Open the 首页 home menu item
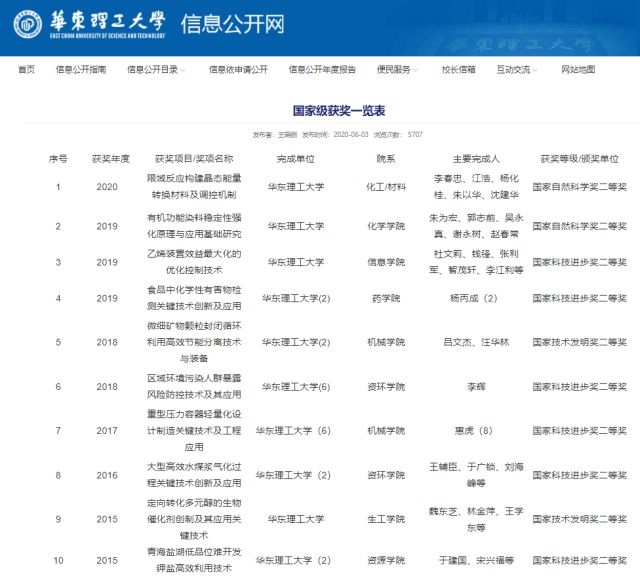Image resolution: width=640 pixels, height=580 pixels. click(27, 69)
